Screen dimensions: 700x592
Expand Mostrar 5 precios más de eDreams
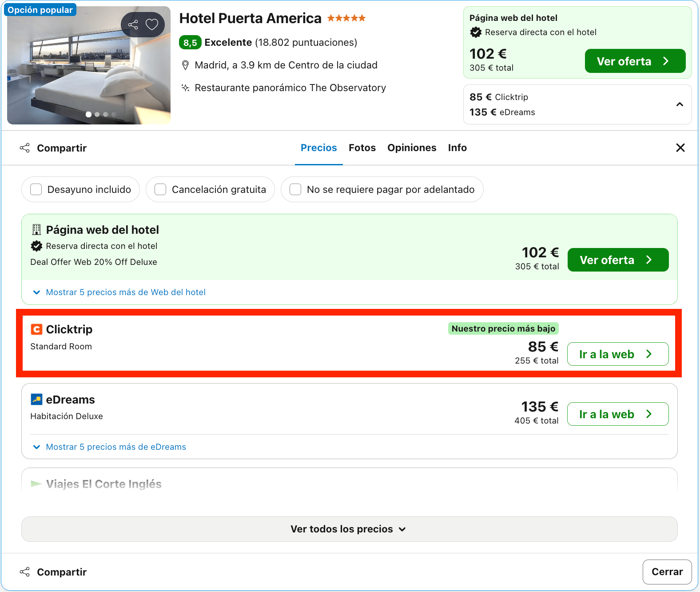[109, 447]
